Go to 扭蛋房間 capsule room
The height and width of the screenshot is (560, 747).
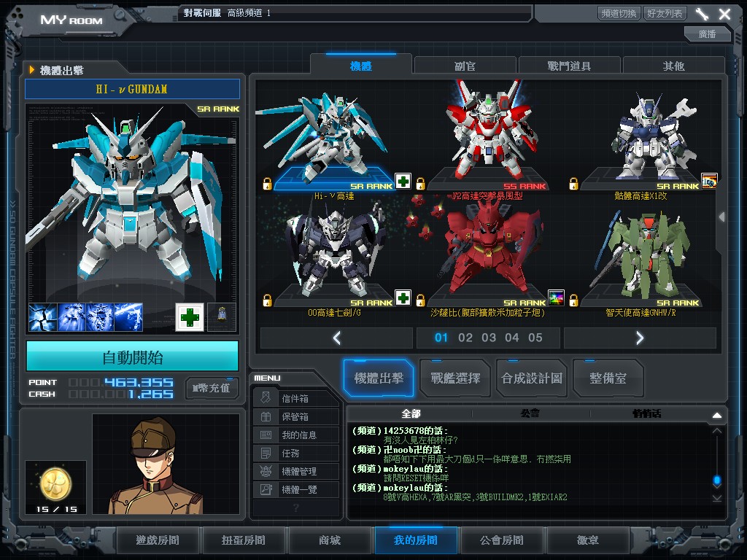244,540
